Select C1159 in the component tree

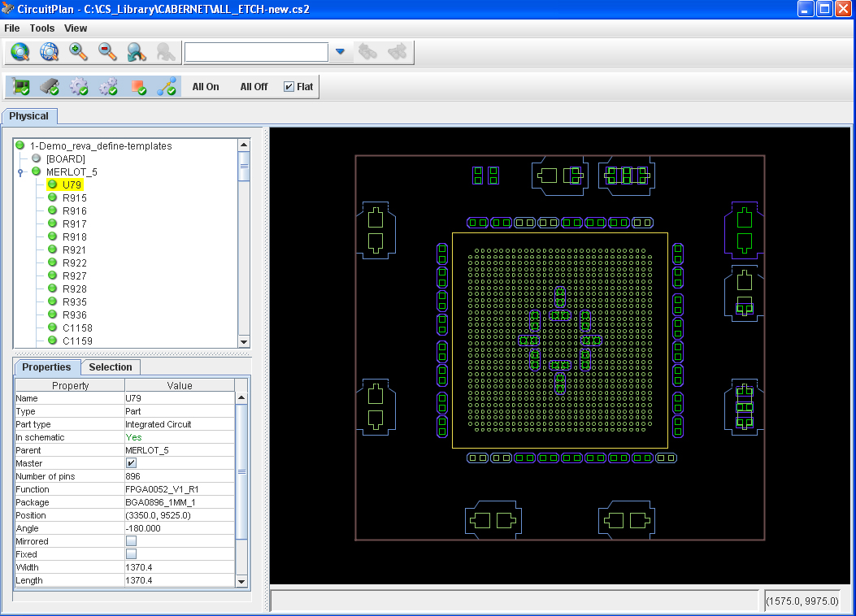tap(77, 341)
